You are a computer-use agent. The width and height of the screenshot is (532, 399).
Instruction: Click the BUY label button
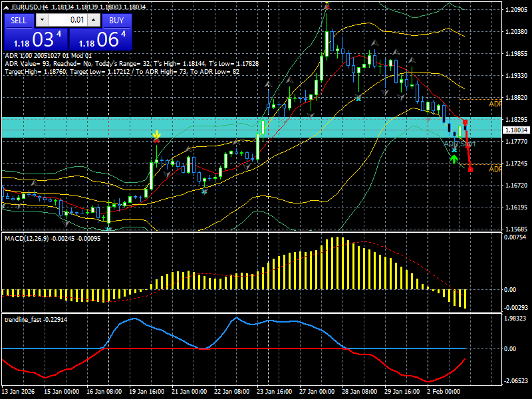[x=116, y=21]
